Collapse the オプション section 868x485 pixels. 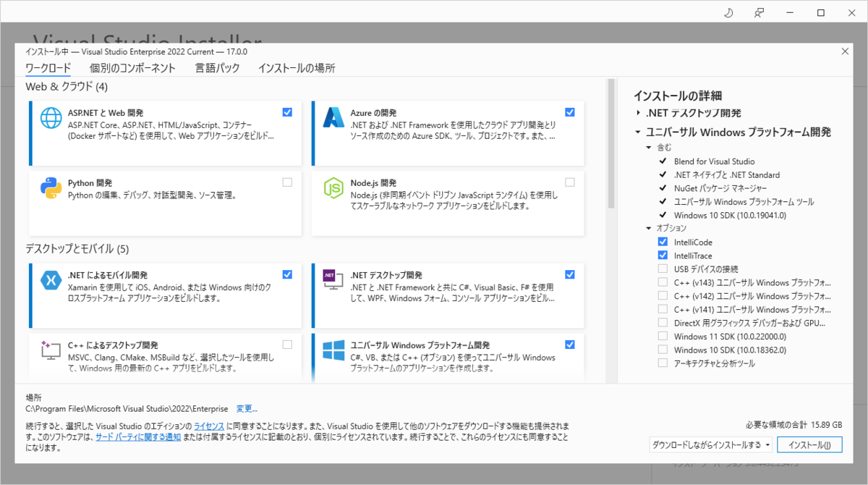point(649,228)
